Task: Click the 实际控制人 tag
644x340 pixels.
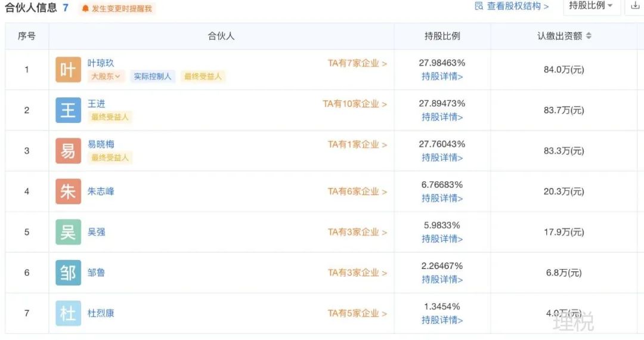Action: [x=153, y=76]
